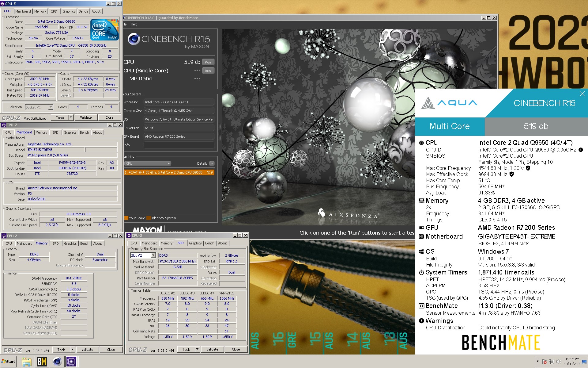Screen dimensions: 588x368
Task: Open the Bench tab in the CPU-Z CPU window
Action: tap(83, 11)
